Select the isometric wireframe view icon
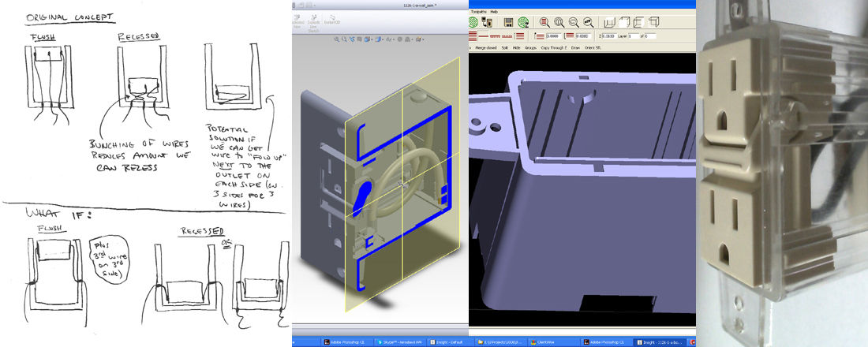Screen dimensions: 868x347 (x=609, y=22)
